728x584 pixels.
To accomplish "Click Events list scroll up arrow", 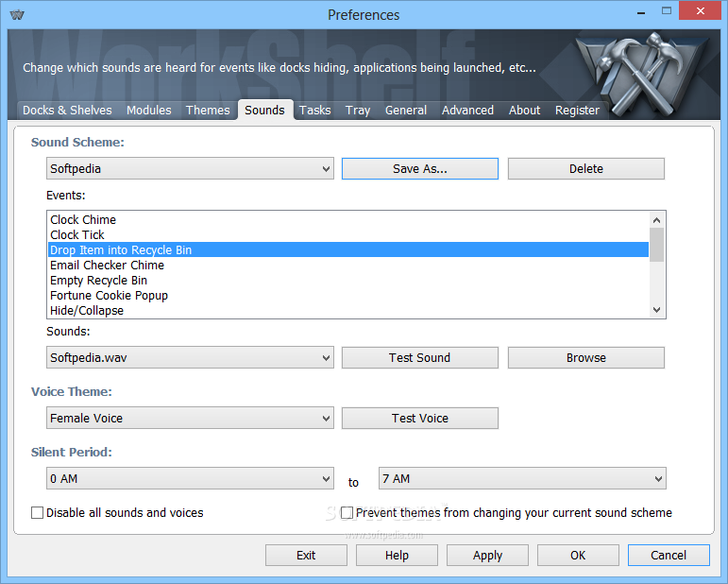I will tap(656, 220).
